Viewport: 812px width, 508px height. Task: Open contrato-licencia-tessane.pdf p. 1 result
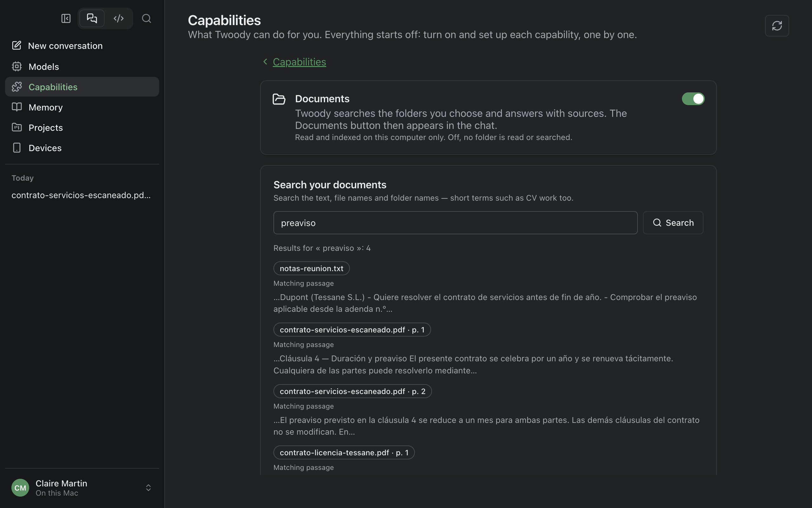344,452
